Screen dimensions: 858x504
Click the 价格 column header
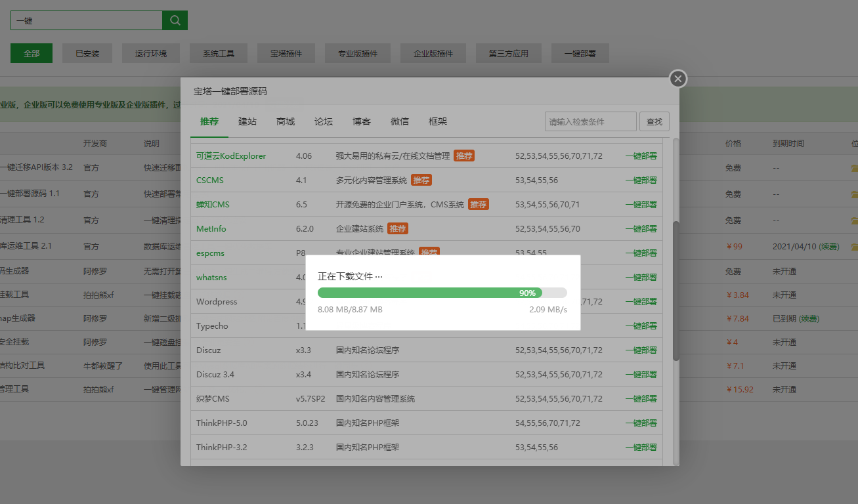click(733, 144)
